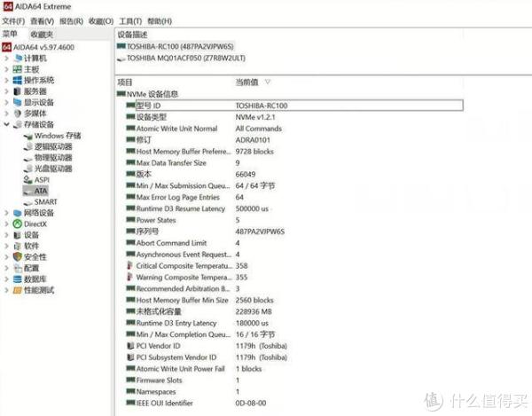Open the ASPI item

42,180
